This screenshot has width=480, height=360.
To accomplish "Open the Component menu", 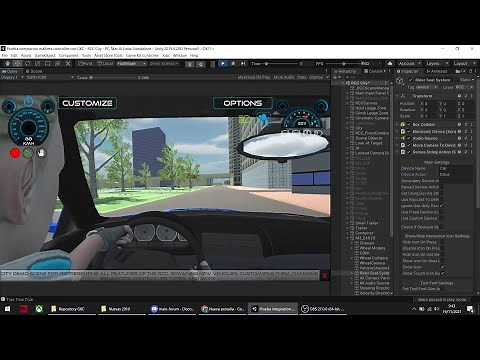I will 68,55.
